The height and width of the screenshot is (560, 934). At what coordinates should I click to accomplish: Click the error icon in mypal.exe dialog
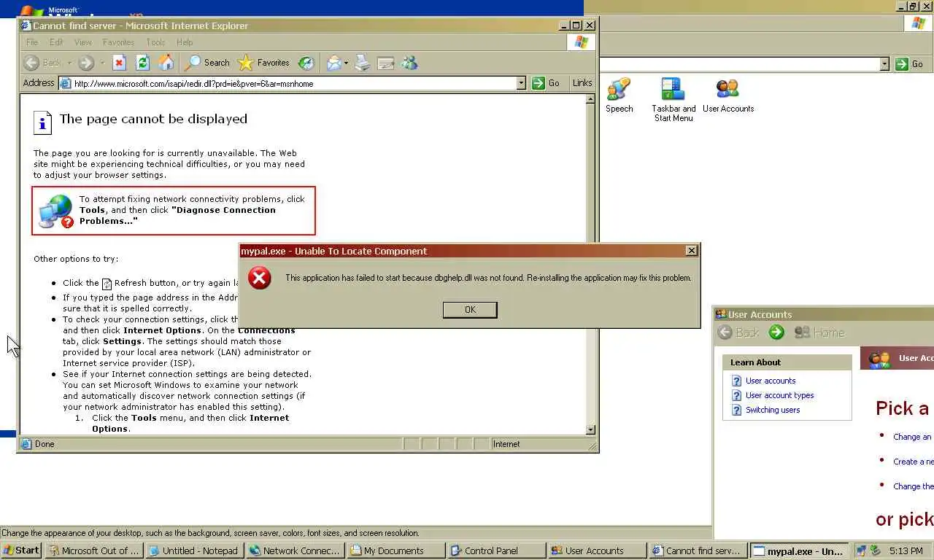point(259,278)
